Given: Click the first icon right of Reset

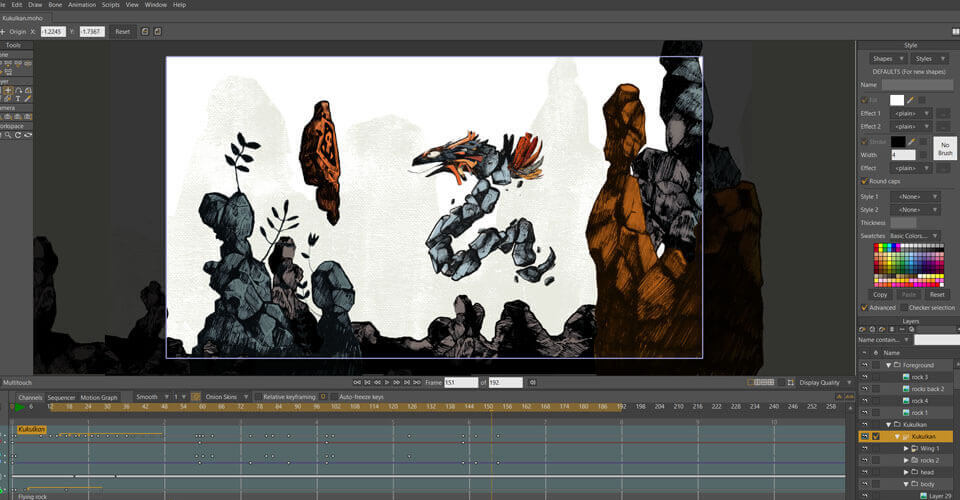Looking at the screenshot, I should [x=146, y=31].
